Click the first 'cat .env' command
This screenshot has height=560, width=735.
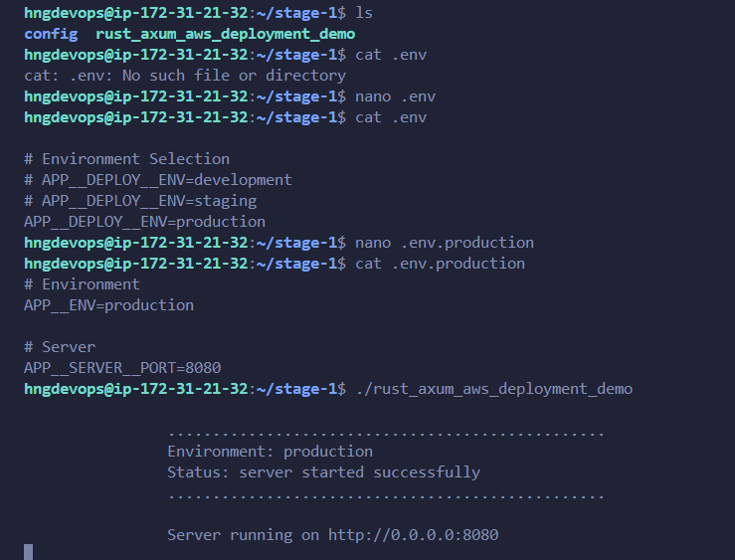tap(391, 55)
